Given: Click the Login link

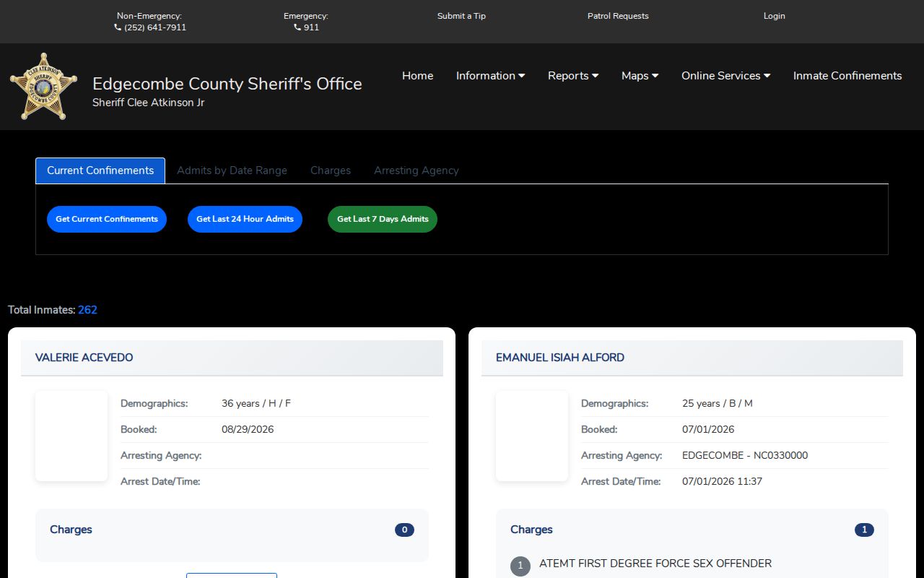Looking at the screenshot, I should point(774,16).
